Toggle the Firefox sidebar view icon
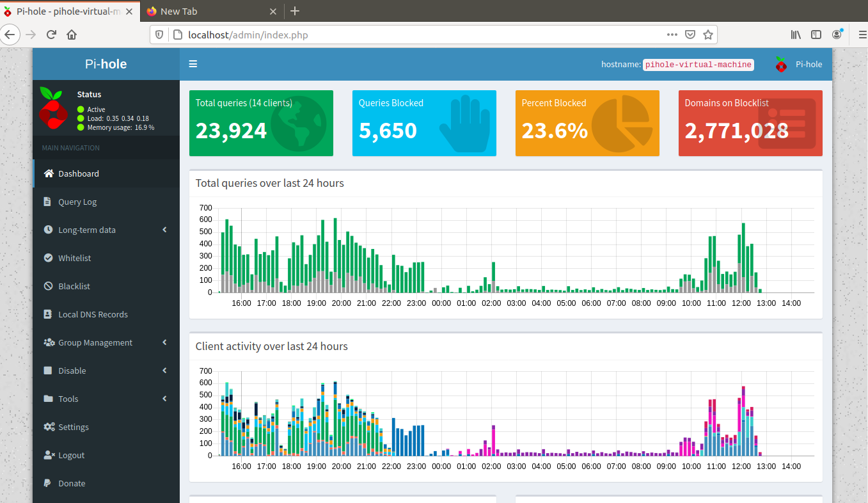 (x=816, y=35)
